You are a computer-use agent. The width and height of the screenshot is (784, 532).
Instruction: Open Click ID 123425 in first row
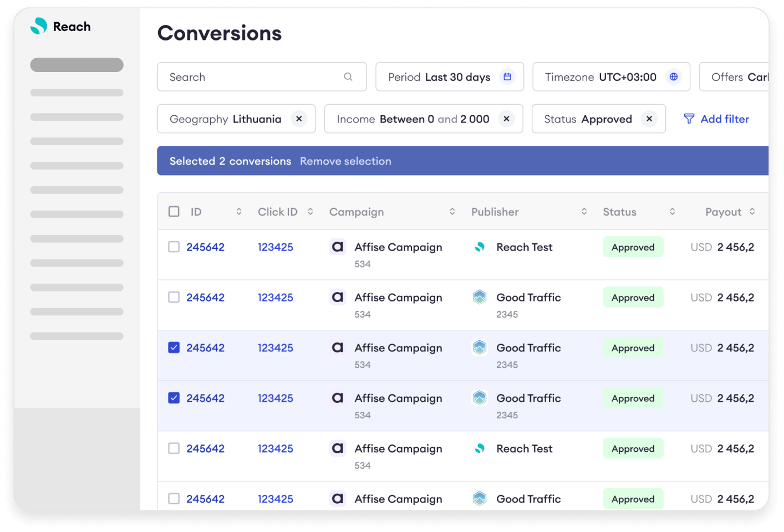point(275,247)
